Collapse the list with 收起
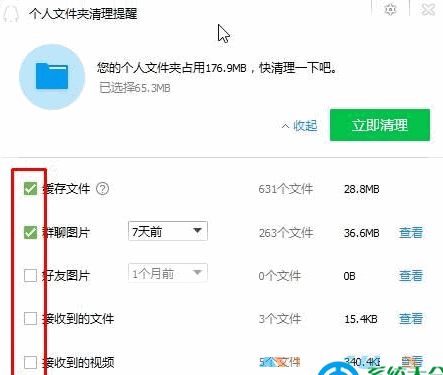Screen dimensions: 443x375 [299, 126]
